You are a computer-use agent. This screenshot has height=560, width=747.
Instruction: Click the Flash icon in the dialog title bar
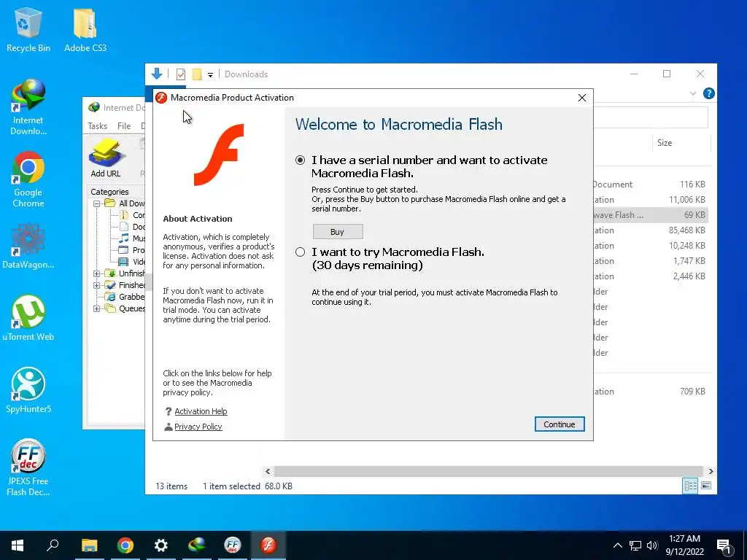point(161,98)
